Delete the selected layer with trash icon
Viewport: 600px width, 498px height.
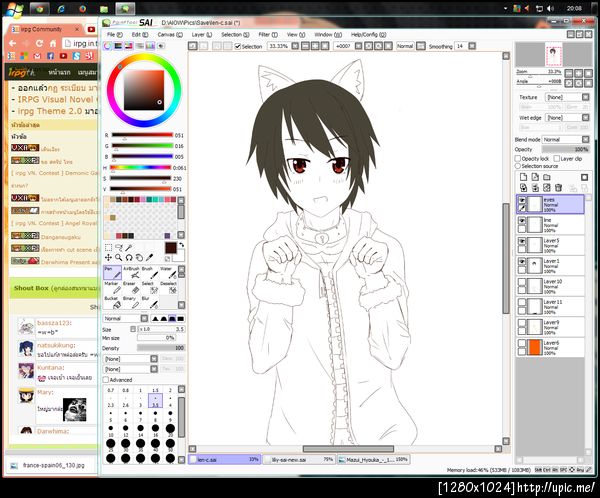(558, 188)
